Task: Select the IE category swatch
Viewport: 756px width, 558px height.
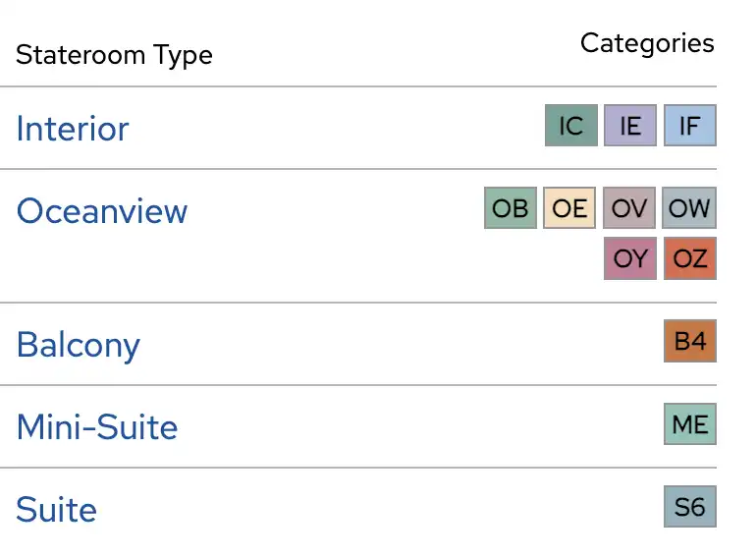Action: click(629, 126)
